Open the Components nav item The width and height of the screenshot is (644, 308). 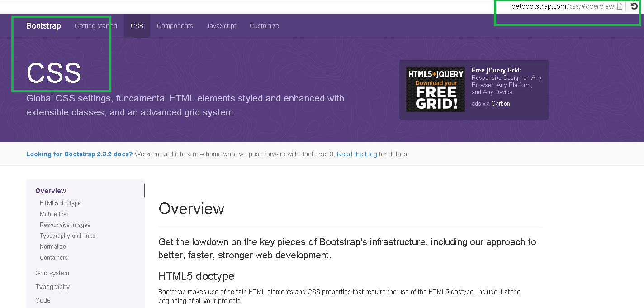pyautogui.click(x=175, y=26)
